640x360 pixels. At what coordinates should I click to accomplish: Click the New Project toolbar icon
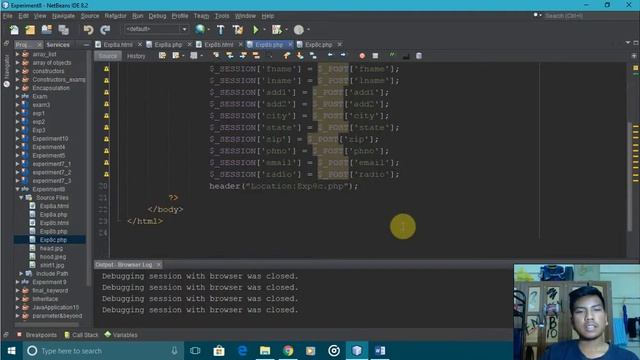(31, 30)
